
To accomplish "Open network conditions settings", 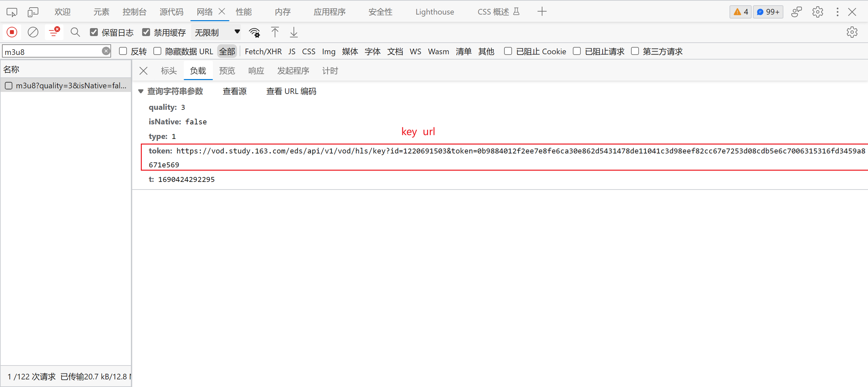I will click(x=255, y=32).
